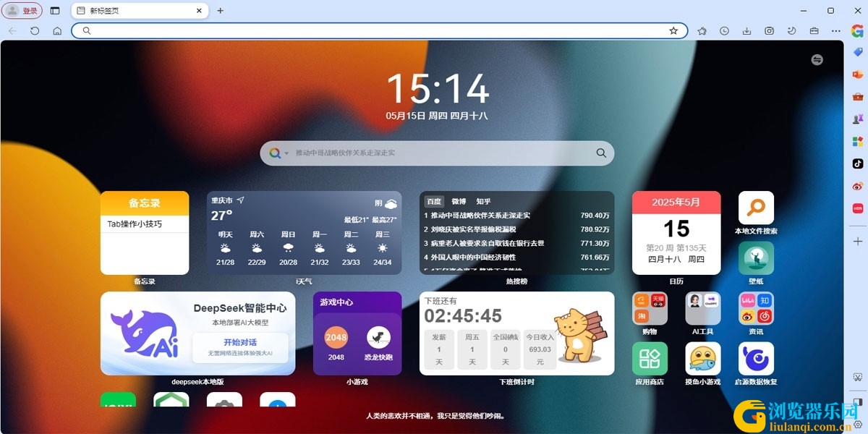Toggle night mode moon icon
868x434 pixels.
tap(791, 31)
